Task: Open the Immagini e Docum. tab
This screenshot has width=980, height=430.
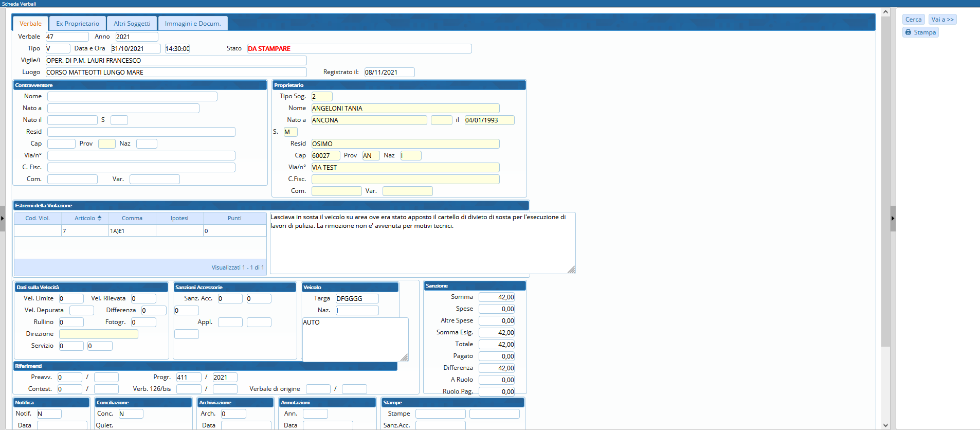Action: pos(193,24)
